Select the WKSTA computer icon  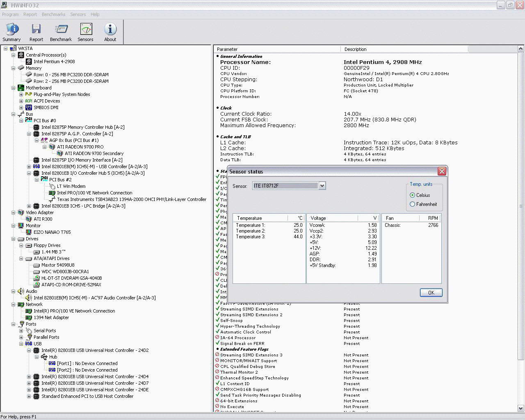click(x=13, y=48)
